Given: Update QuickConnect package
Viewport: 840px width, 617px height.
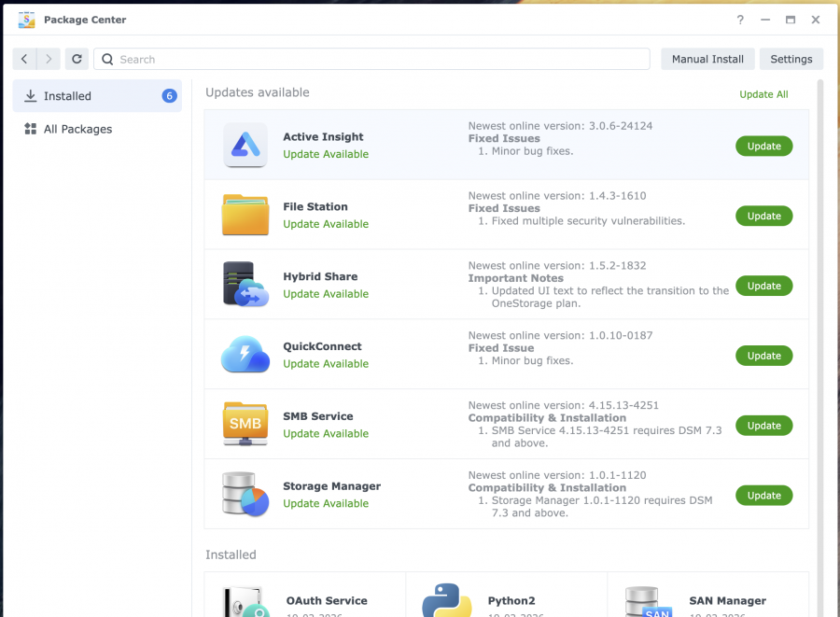Looking at the screenshot, I should (763, 356).
